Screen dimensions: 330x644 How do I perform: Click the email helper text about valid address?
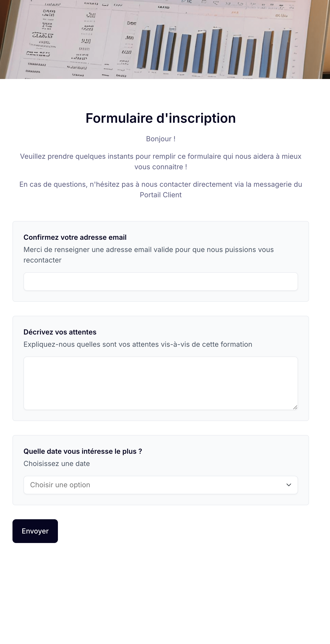pyautogui.click(x=149, y=255)
